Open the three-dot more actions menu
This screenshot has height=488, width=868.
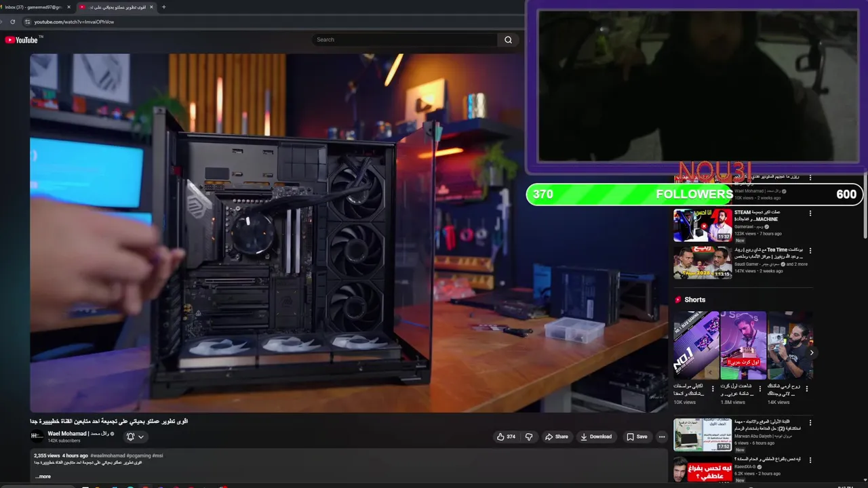pos(662,436)
